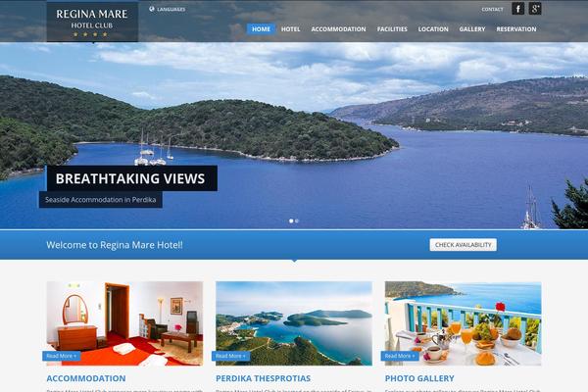Open the Languages selector
The width and height of the screenshot is (588, 392).
click(171, 10)
